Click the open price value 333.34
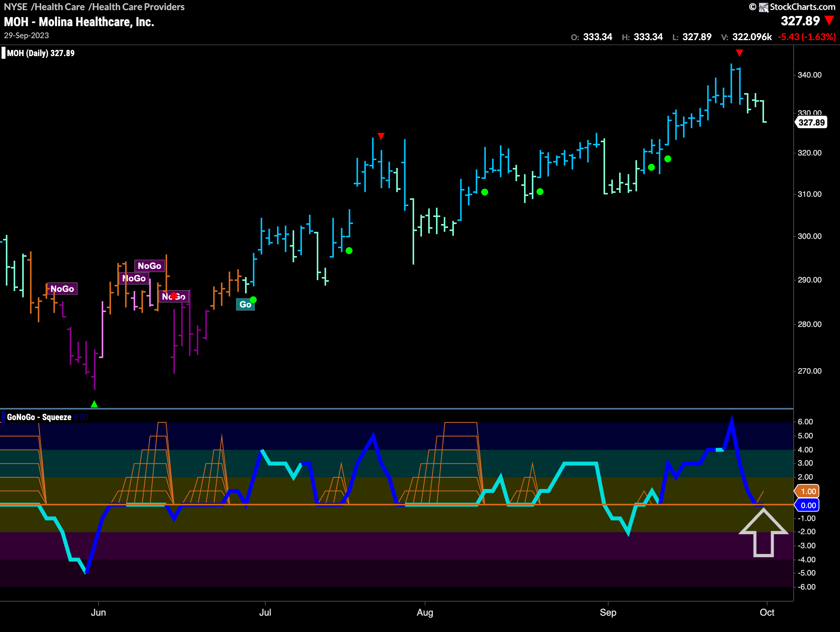This screenshot has width=840, height=632. click(598, 37)
